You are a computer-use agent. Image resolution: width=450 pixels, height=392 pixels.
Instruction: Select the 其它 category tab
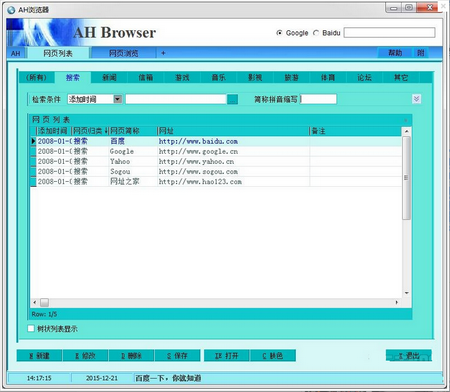click(x=401, y=78)
